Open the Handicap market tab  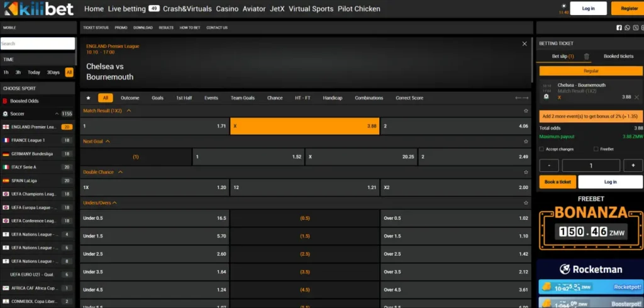pyautogui.click(x=332, y=98)
